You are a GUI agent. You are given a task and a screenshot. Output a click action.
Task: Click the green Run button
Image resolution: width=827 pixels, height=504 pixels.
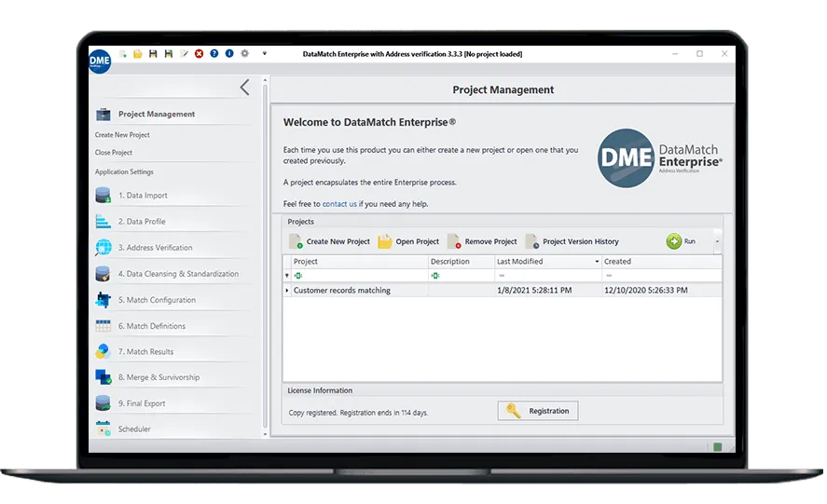pos(681,241)
